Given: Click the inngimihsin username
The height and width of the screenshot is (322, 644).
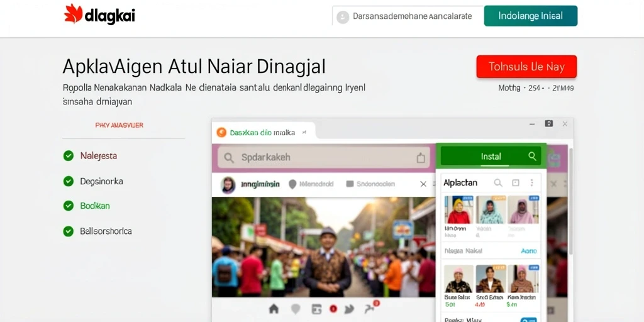Looking at the screenshot, I should [x=260, y=184].
